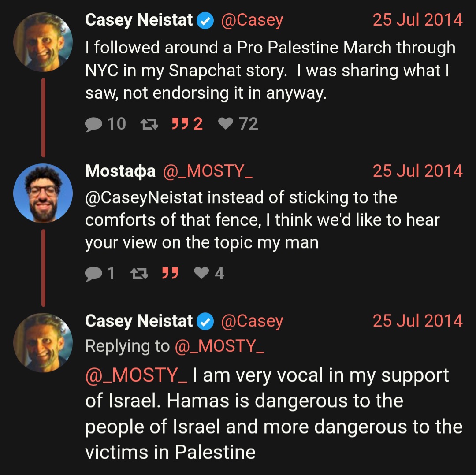The width and height of the screenshot is (476, 475).
Task: Click retweet icon on first Casey tweet
Action: click(x=149, y=124)
